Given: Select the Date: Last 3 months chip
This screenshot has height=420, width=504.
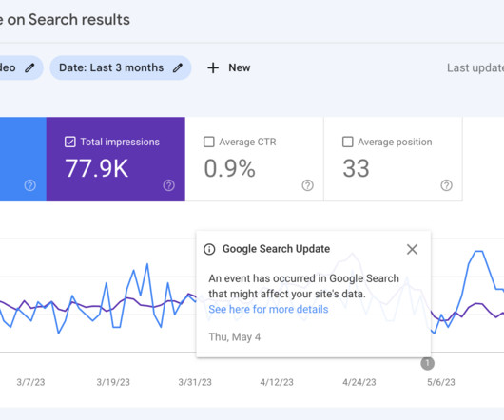Looking at the screenshot, I should (x=121, y=67).
